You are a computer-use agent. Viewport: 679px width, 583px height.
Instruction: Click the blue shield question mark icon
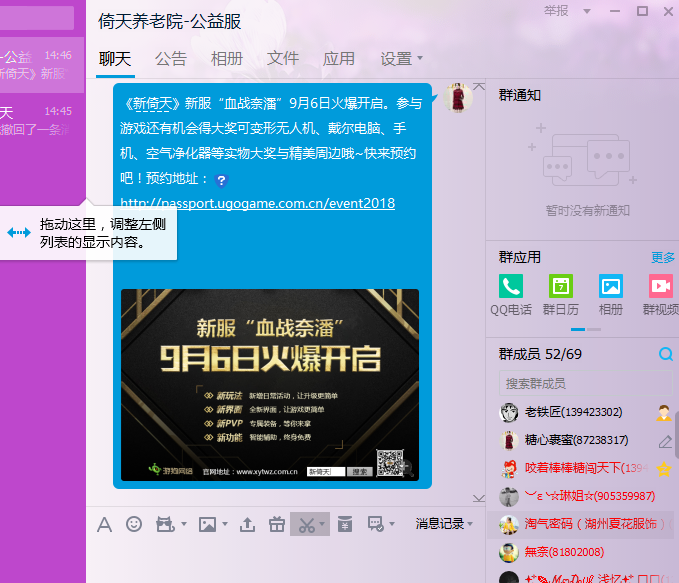coord(221,180)
